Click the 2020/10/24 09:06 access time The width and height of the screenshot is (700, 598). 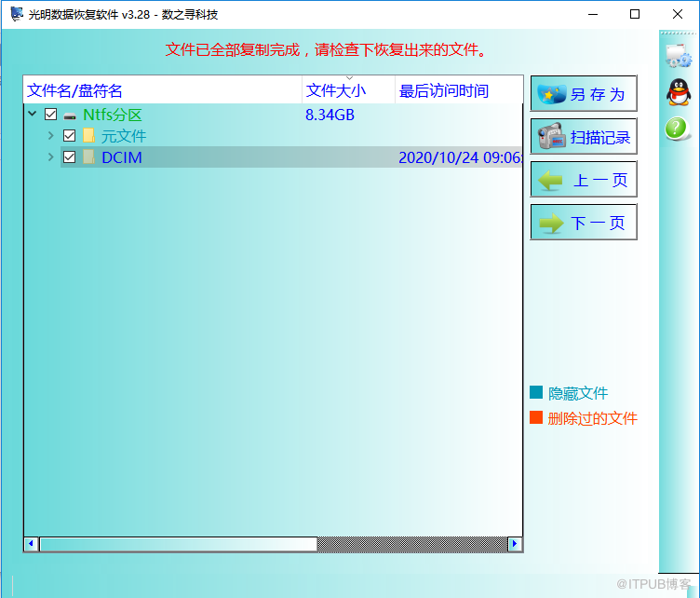coord(460,157)
